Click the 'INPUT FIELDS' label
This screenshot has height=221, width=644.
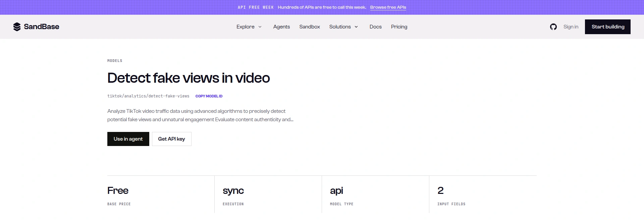click(x=451, y=204)
